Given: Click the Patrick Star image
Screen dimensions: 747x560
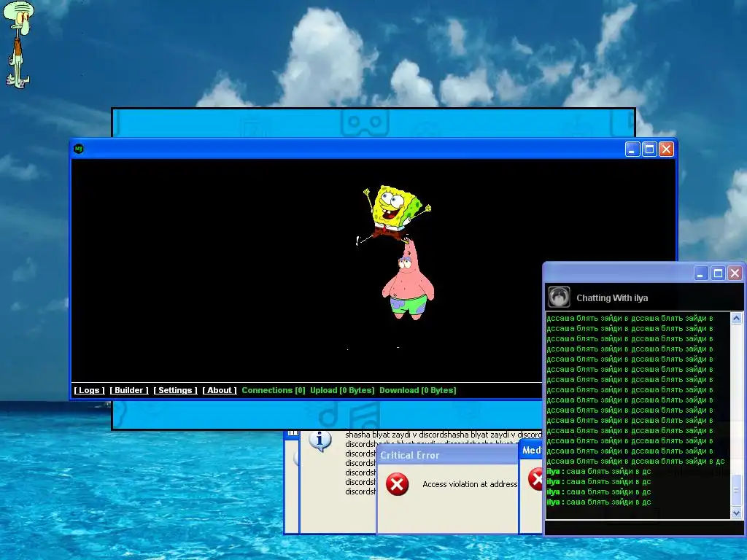Looking at the screenshot, I should [x=409, y=280].
